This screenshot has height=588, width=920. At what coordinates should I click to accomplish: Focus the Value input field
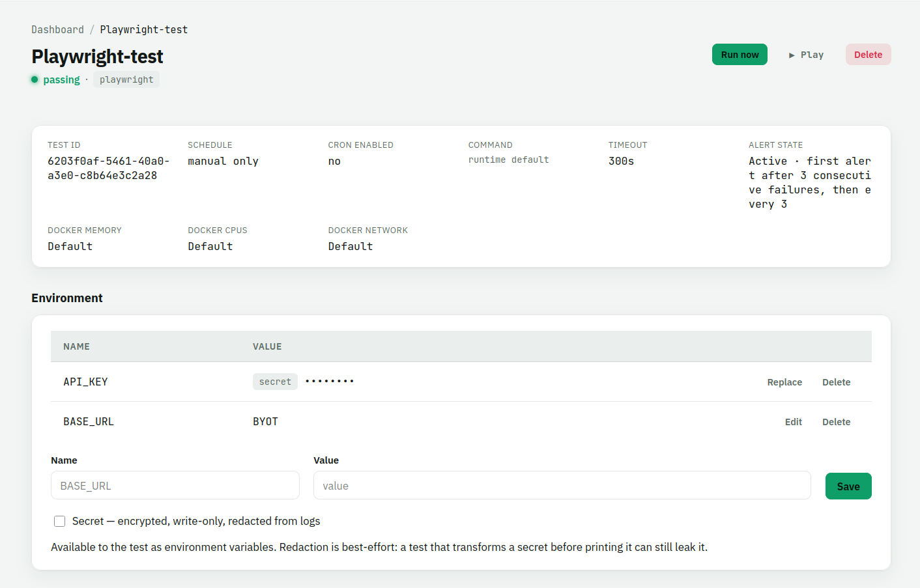point(562,485)
